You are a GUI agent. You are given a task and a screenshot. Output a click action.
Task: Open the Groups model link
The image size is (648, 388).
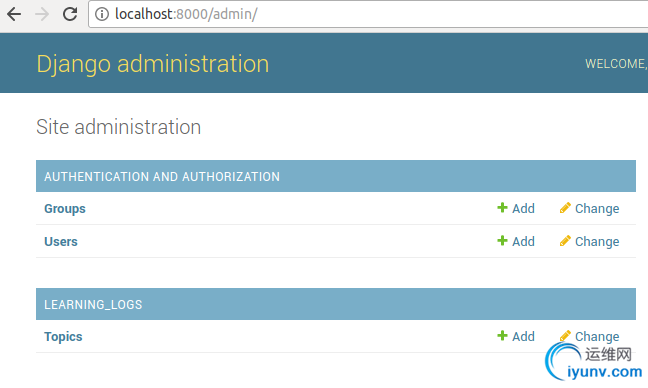point(65,209)
